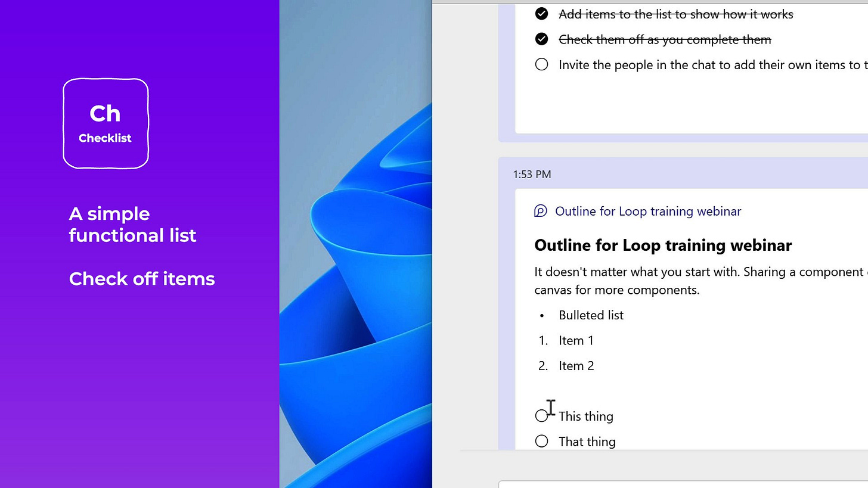The width and height of the screenshot is (868, 488).
Task: Click the bold heading 'Outline for Loop training webinar'
Action: [x=663, y=245]
